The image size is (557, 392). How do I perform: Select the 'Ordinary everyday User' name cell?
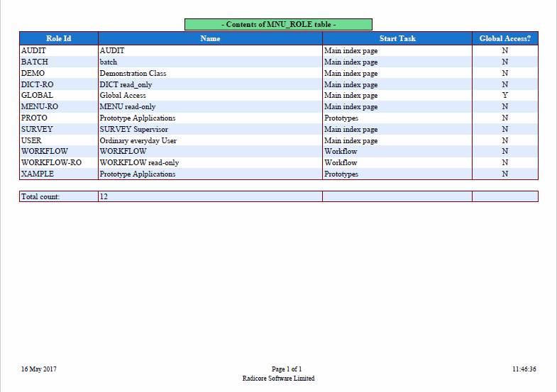[138, 140]
